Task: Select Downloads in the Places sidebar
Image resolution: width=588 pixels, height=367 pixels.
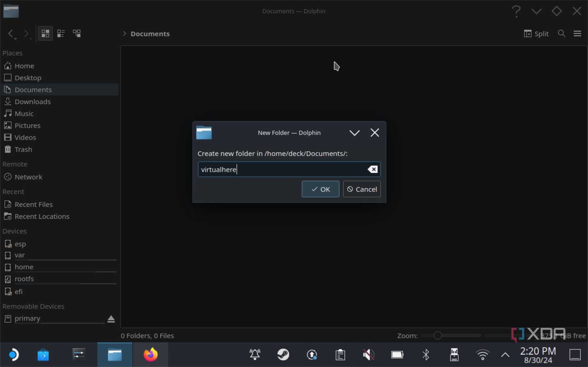Action: pos(32,101)
